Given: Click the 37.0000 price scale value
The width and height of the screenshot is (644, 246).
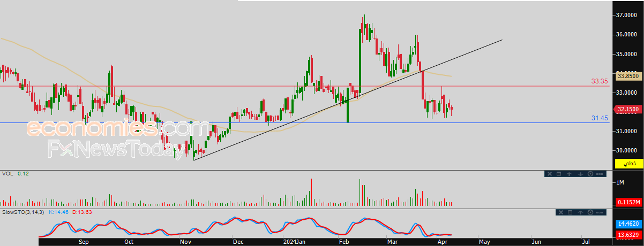Looking at the screenshot, I should click(627, 16).
